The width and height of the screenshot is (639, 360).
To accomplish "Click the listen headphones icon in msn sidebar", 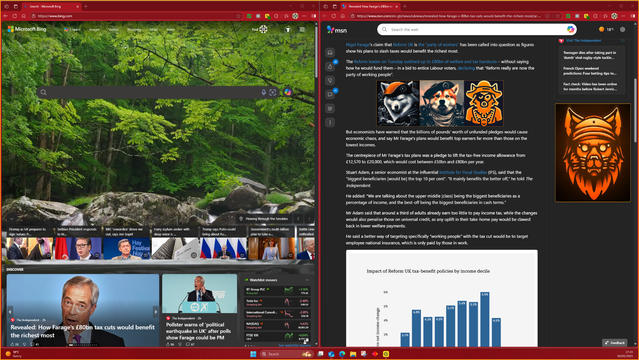I will [x=330, y=52].
